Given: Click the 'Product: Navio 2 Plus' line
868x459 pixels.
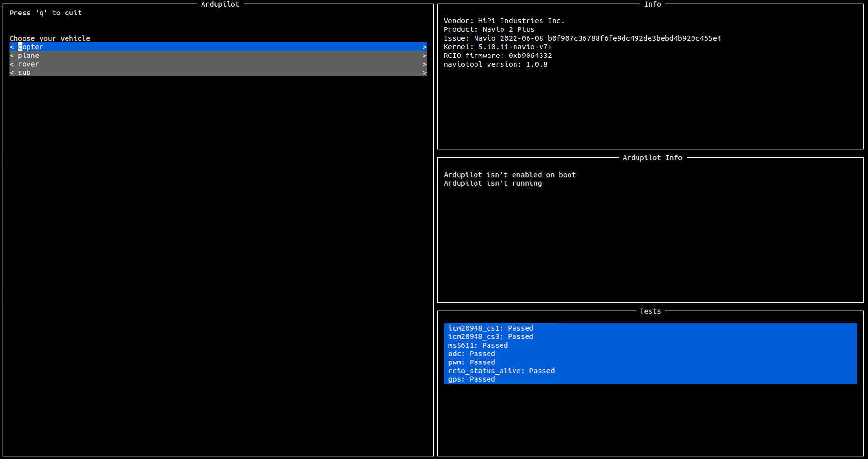Looking at the screenshot, I should pos(489,29).
